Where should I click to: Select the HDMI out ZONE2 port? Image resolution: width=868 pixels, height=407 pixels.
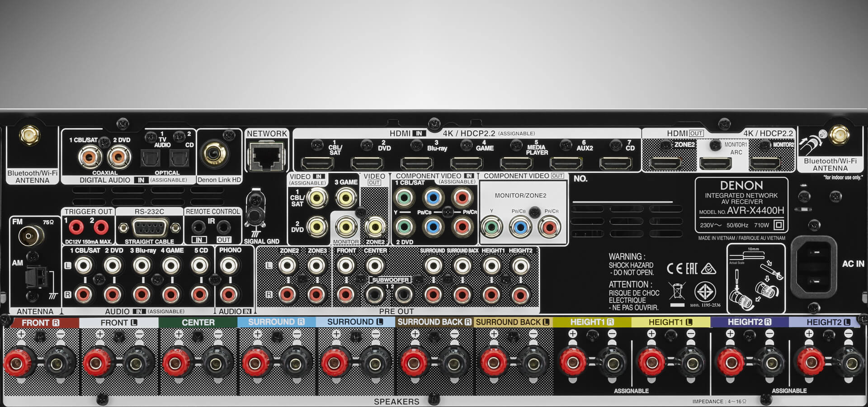tap(666, 163)
